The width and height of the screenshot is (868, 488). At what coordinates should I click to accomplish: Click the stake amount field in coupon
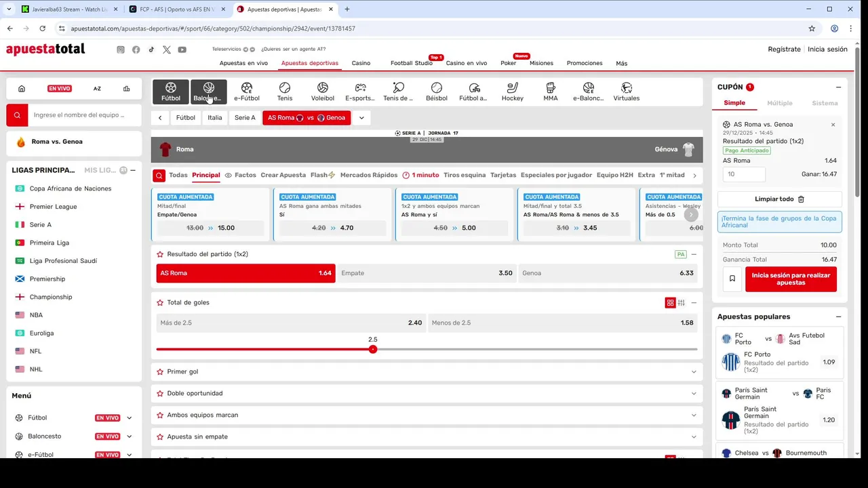744,174
